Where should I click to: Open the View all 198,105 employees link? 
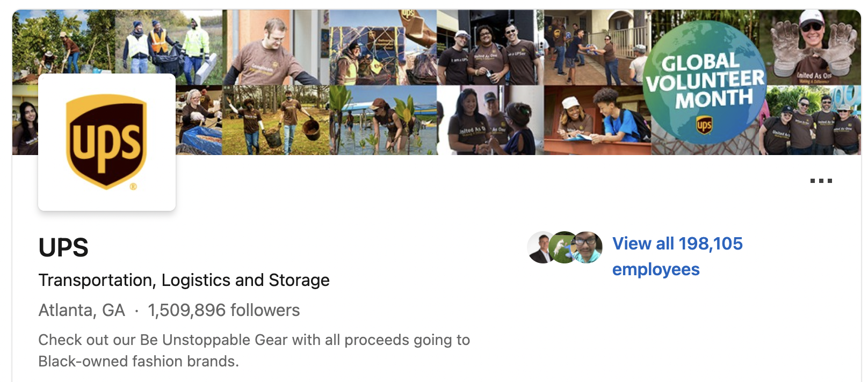pos(677,256)
